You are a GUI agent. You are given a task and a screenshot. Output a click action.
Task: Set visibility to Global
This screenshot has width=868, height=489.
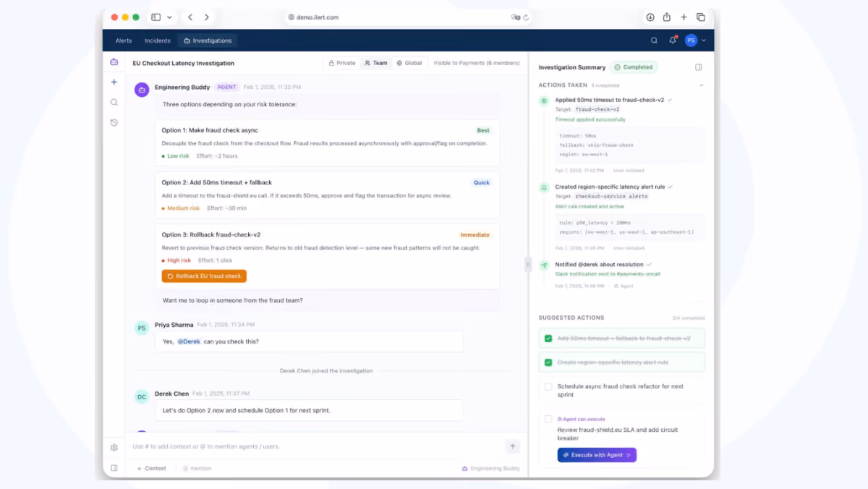(409, 63)
